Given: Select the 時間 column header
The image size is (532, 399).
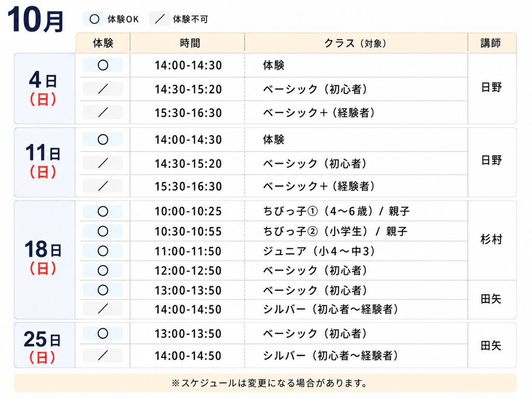Looking at the screenshot, I should [x=187, y=43].
